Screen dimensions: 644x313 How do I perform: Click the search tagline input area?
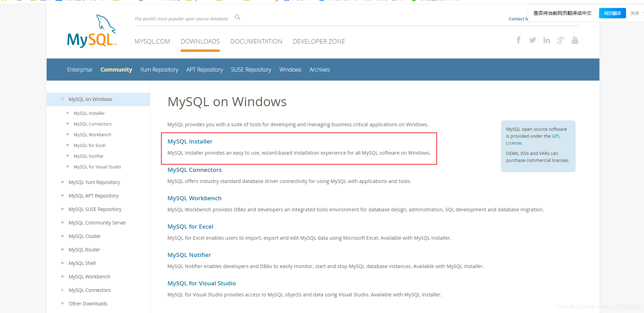coord(181,19)
